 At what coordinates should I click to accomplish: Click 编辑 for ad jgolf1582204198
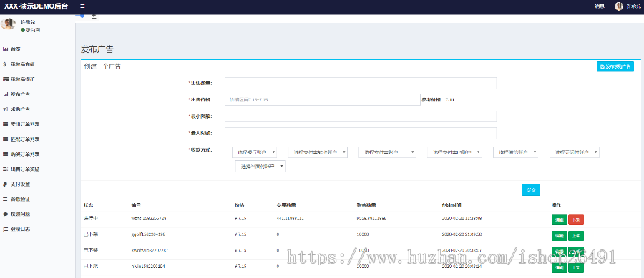point(559,236)
